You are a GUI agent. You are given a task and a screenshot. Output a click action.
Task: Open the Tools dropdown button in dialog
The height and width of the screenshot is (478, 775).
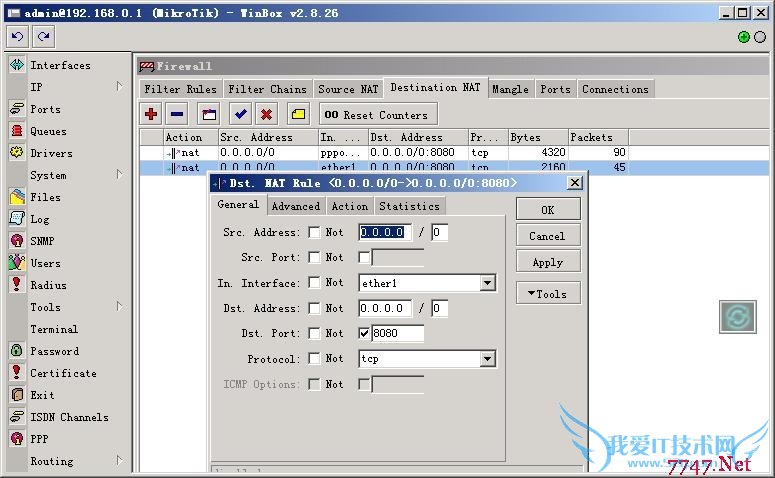click(x=548, y=294)
